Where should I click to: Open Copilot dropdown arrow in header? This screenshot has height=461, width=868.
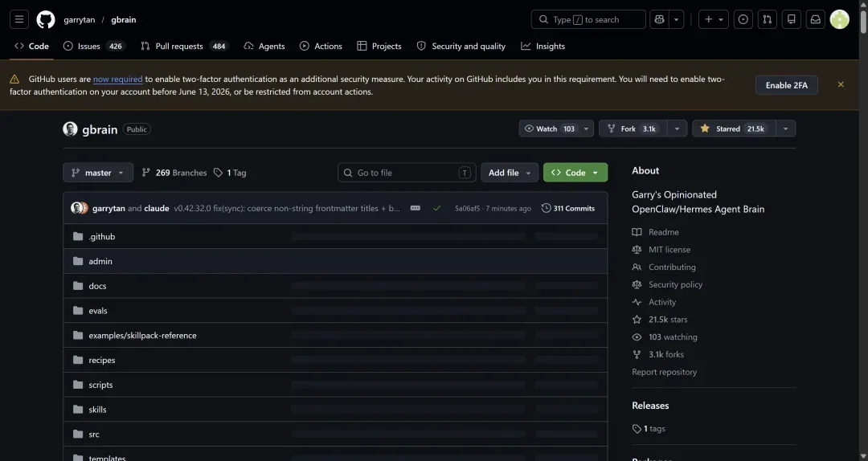676,19
